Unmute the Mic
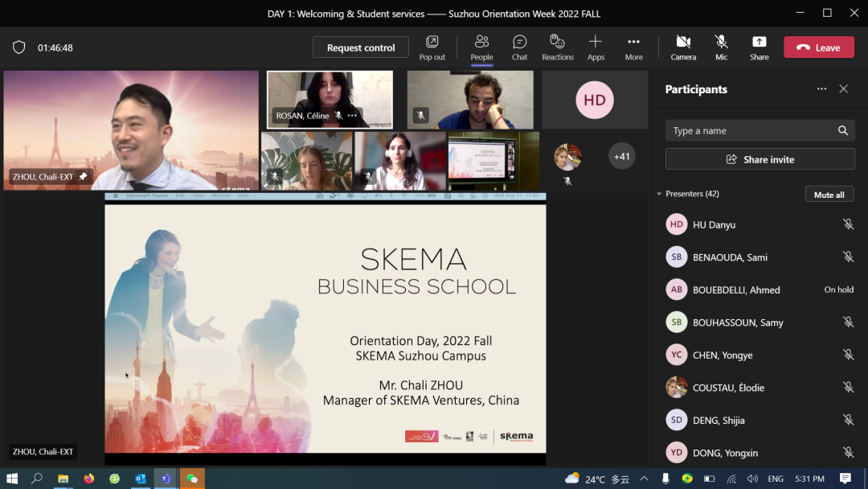The height and width of the screenshot is (489, 868). [721, 47]
